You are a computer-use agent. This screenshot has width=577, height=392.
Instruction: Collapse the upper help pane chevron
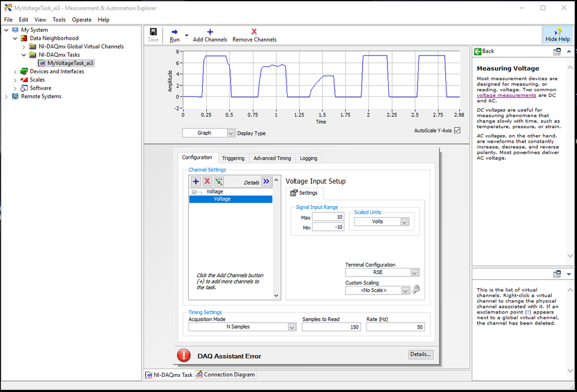point(569,52)
